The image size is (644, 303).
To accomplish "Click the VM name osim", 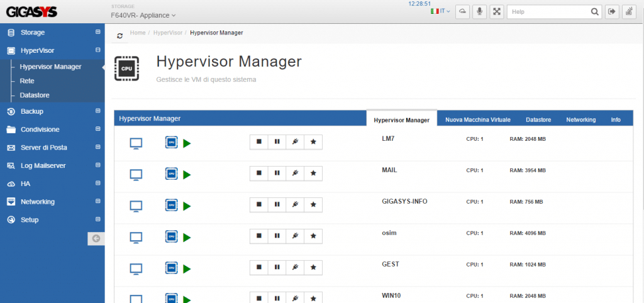I will (389, 233).
